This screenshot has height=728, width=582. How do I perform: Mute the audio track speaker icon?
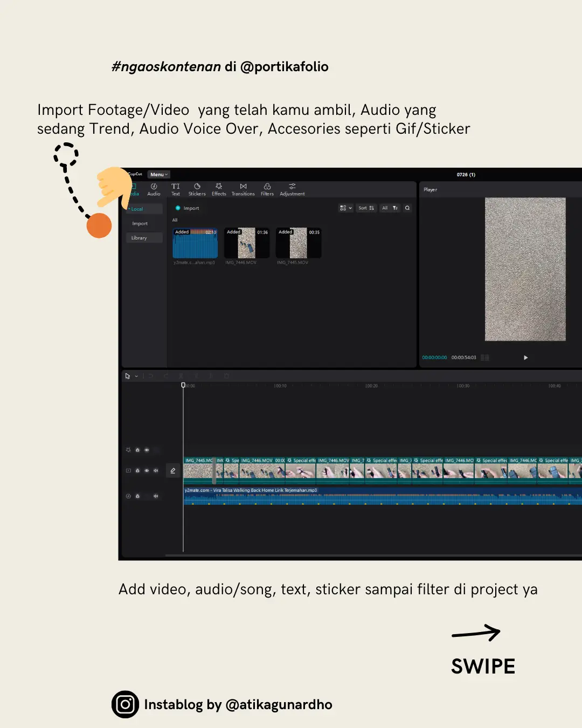156,496
